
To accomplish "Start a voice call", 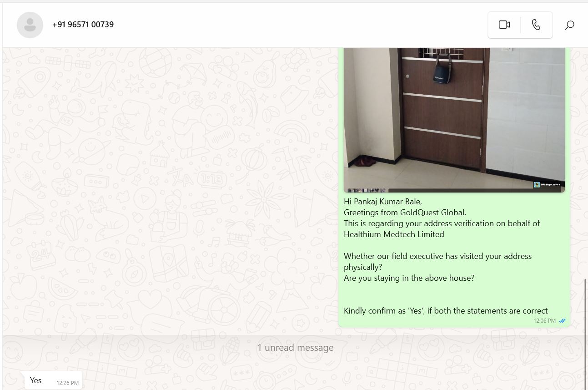I will tap(536, 25).
